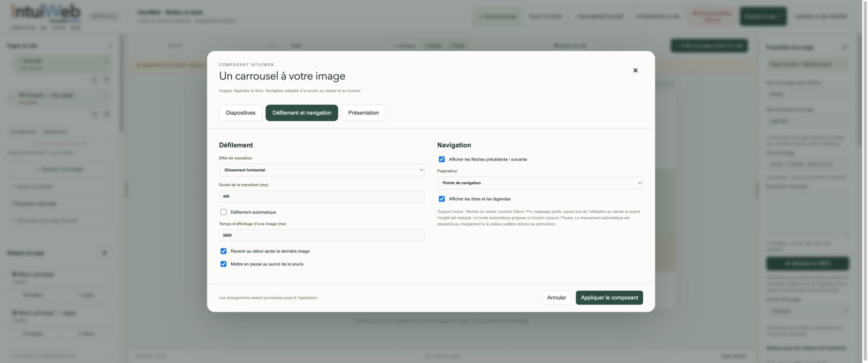Uncheck Afficher les flèches précédente / suivante

tap(442, 159)
